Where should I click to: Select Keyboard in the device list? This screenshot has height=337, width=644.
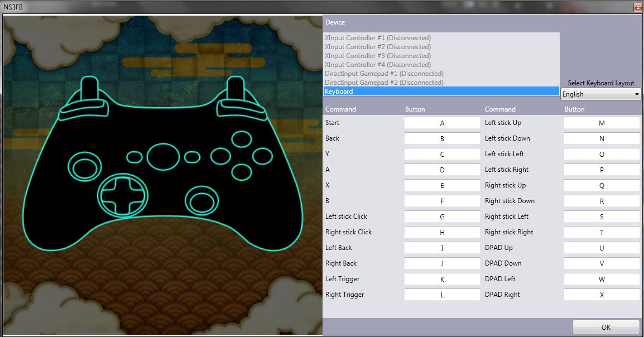[441, 92]
